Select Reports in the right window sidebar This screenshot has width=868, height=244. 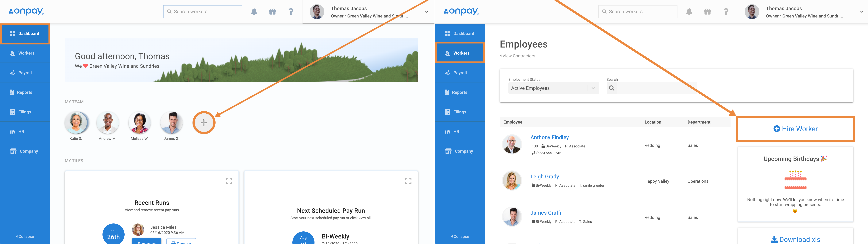pos(460,92)
